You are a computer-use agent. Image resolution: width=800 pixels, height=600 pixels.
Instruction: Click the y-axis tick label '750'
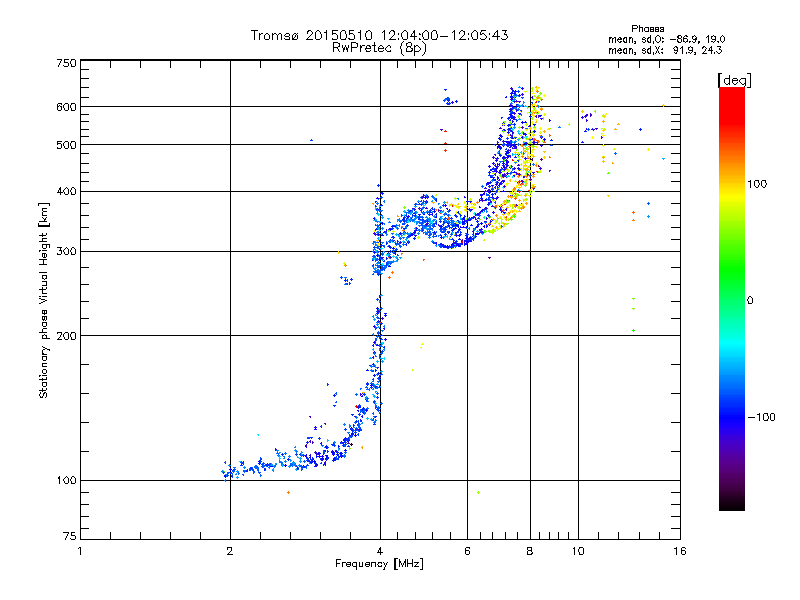67,63
